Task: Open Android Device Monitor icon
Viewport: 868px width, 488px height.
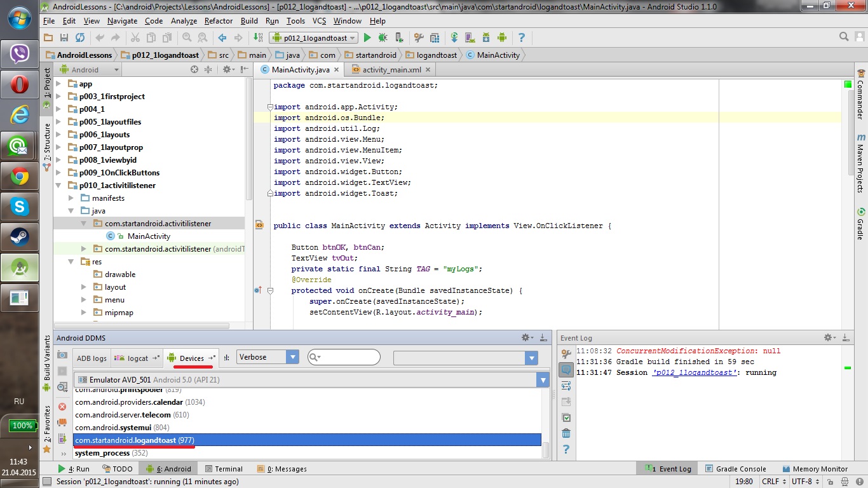Action: pyautogui.click(x=502, y=38)
